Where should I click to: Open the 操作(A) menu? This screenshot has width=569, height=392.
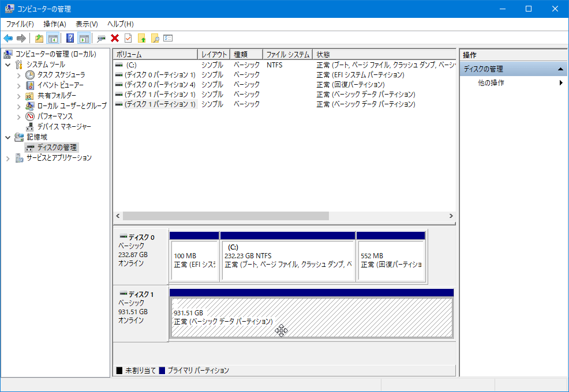[55, 24]
